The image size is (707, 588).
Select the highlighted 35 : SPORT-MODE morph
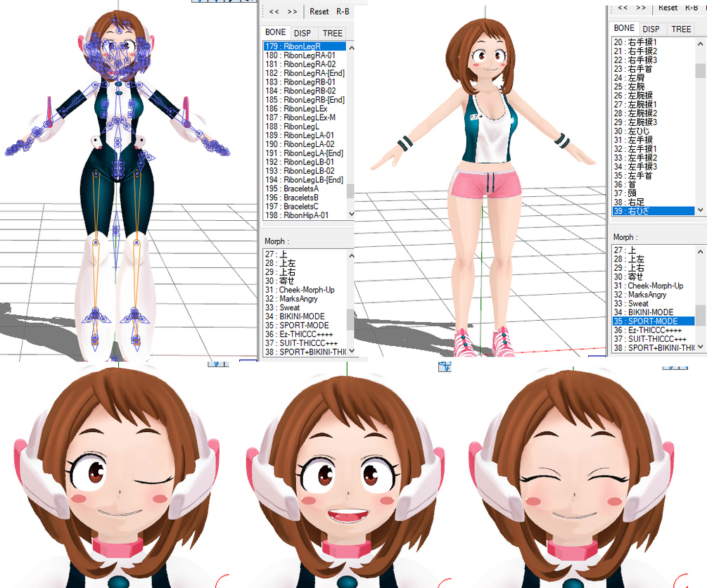click(654, 321)
